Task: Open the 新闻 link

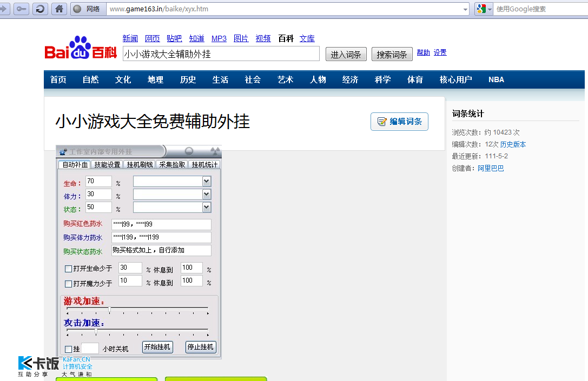Action: pyautogui.click(x=130, y=38)
